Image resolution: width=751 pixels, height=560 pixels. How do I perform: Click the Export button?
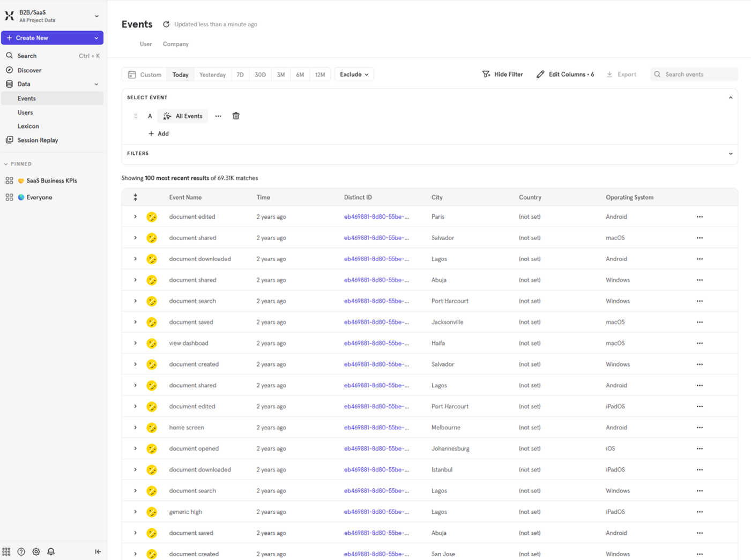point(621,74)
